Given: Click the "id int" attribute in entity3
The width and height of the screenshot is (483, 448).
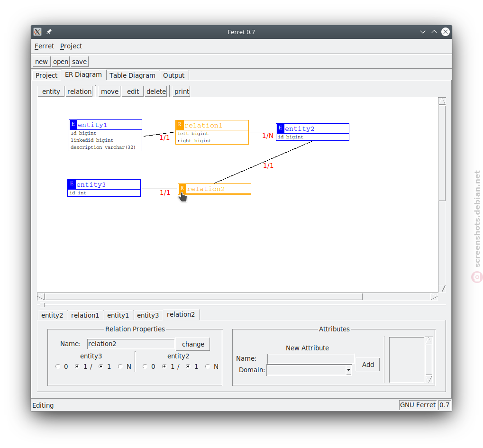Looking at the screenshot, I should (78, 193).
